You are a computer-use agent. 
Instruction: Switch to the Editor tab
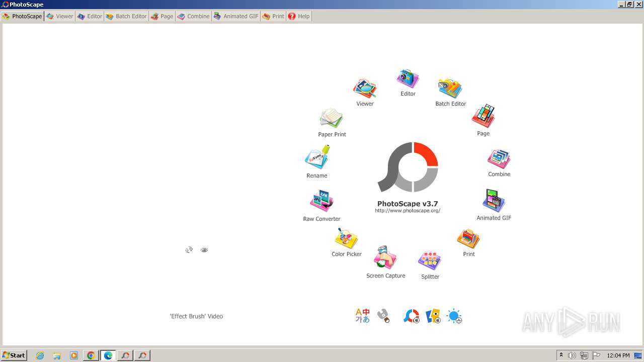[x=89, y=16]
